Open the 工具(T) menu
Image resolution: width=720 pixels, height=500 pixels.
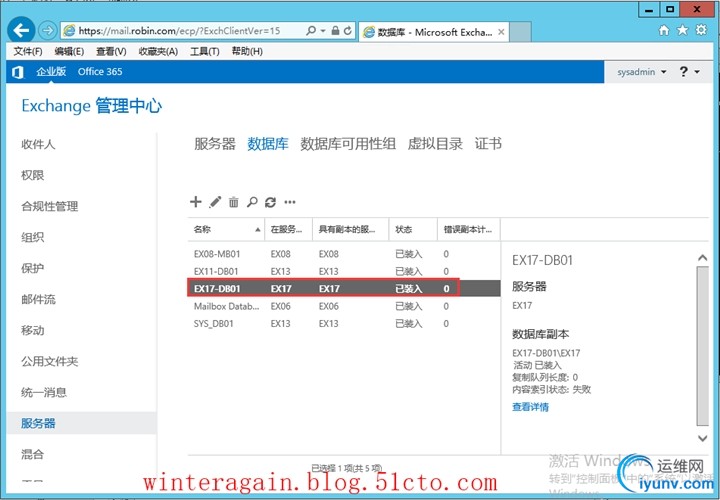click(204, 51)
